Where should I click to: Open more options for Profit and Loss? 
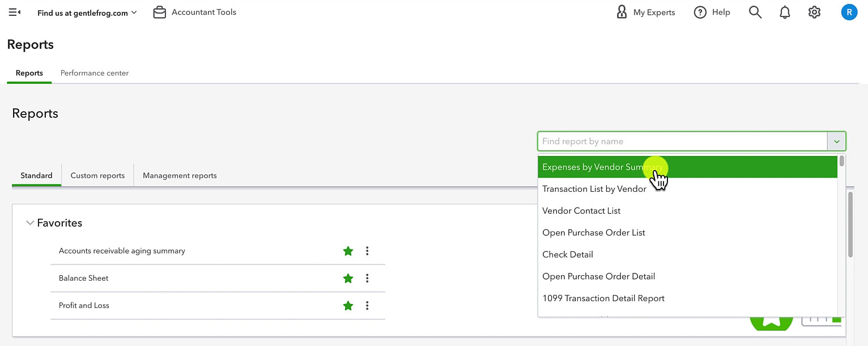click(x=367, y=305)
